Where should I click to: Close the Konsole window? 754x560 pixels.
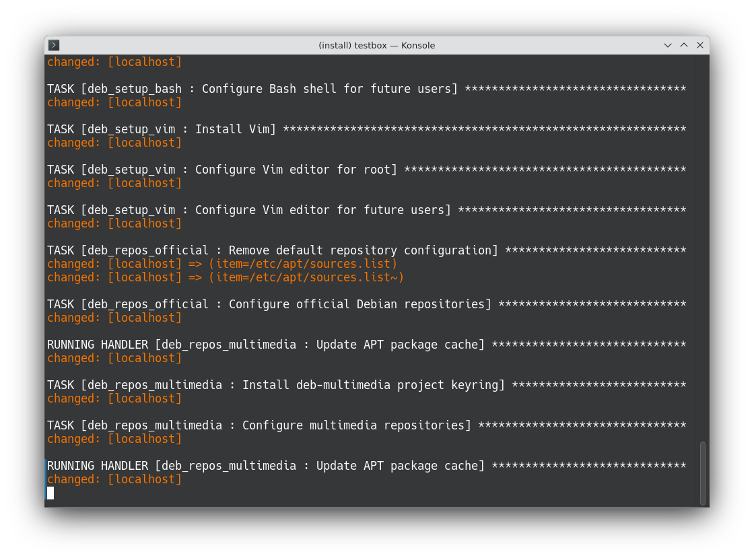[x=700, y=45]
